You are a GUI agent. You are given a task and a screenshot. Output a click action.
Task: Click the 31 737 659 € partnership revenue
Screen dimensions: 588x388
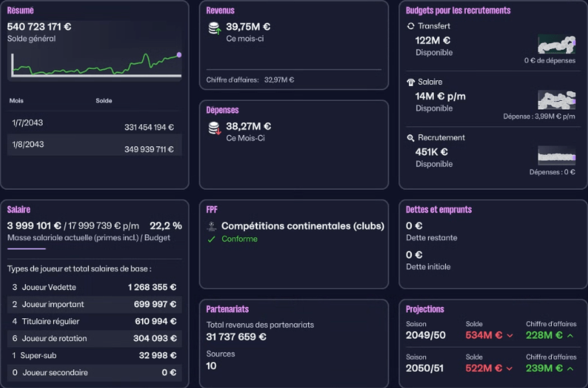(236, 337)
